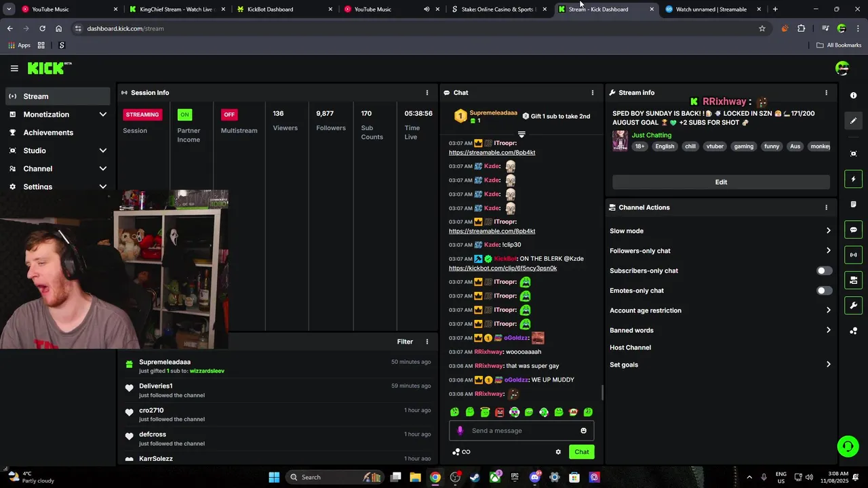Select Stream in left sidebar

tap(58, 96)
